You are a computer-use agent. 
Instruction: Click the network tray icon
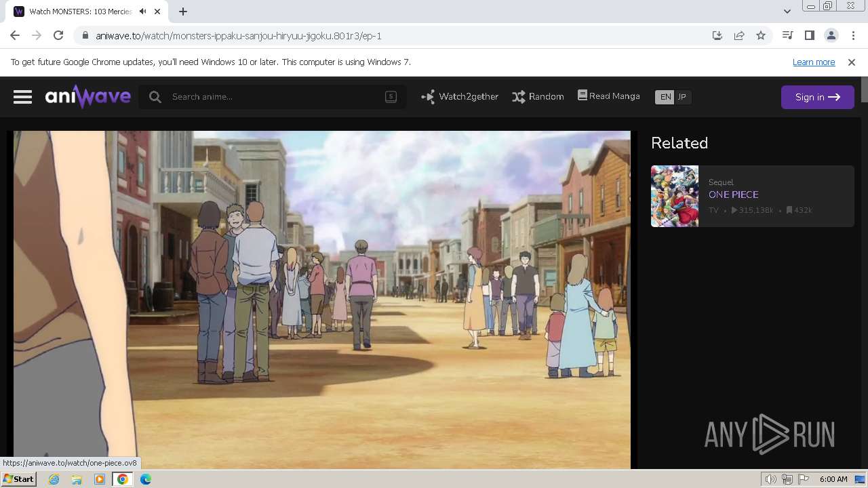click(x=787, y=479)
